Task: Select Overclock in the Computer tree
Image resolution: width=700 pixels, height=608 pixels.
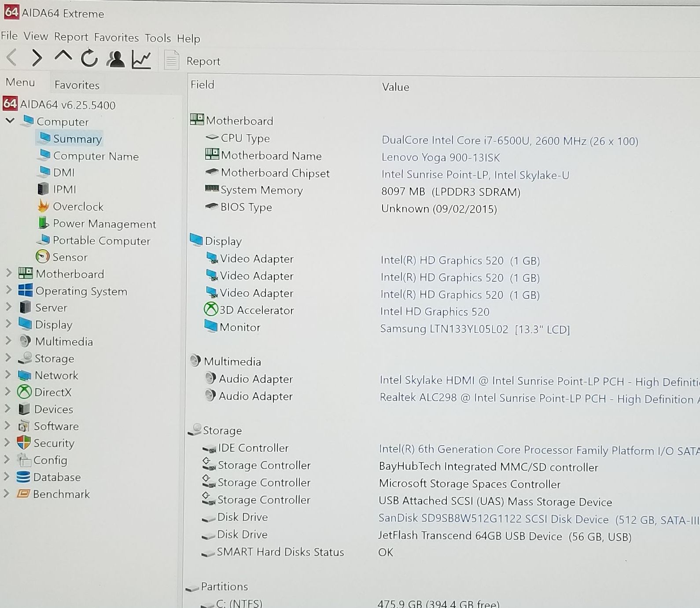Action: point(77,206)
